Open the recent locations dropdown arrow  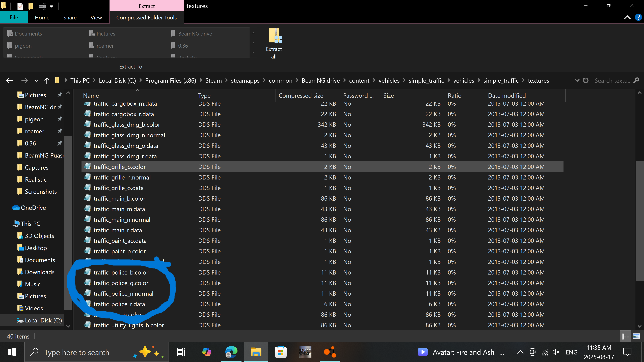pyautogui.click(x=36, y=80)
